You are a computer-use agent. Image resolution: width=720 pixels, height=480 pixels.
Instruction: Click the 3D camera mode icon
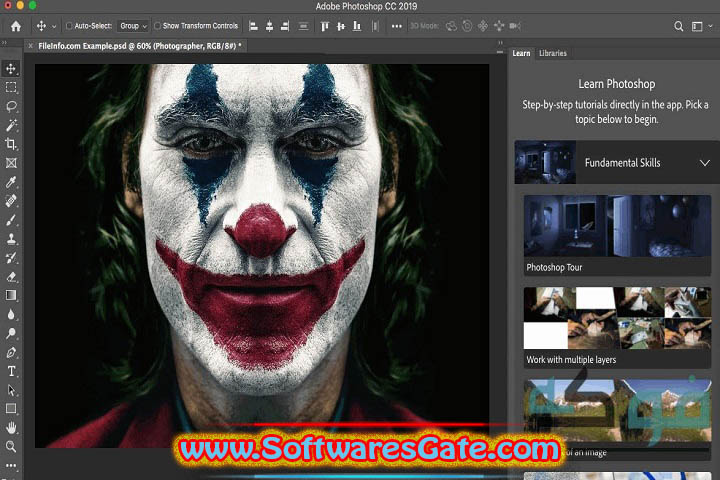pyautogui.click(x=515, y=26)
